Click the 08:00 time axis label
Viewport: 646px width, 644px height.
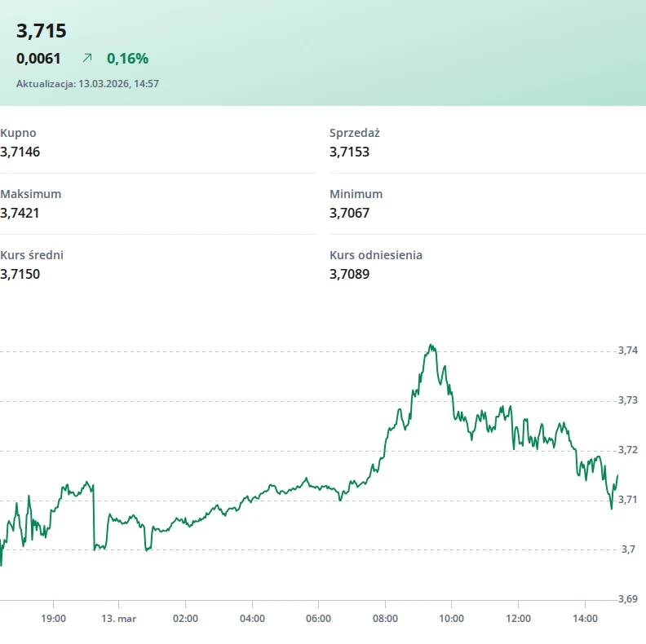385,619
